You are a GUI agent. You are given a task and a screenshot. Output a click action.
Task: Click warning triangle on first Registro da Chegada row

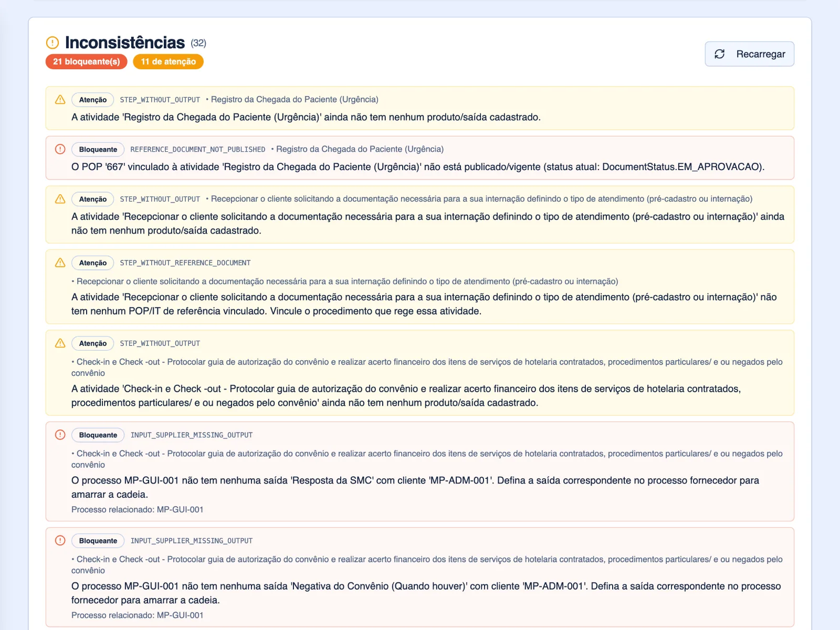pyautogui.click(x=60, y=99)
